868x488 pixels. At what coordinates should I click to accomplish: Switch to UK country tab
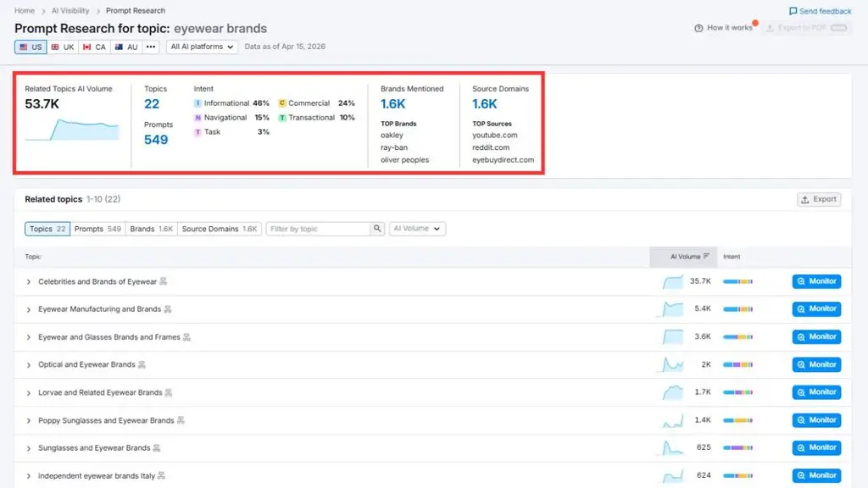pyautogui.click(x=63, y=47)
